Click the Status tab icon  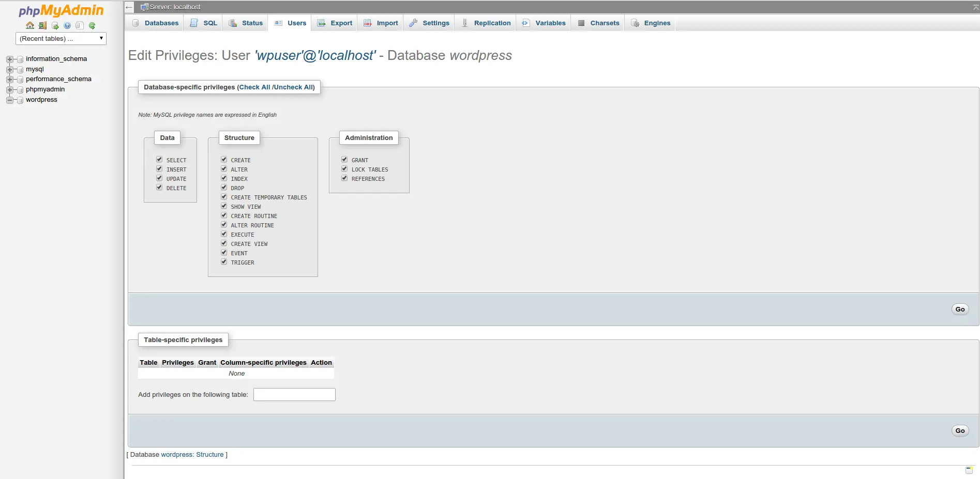point(233,23)
